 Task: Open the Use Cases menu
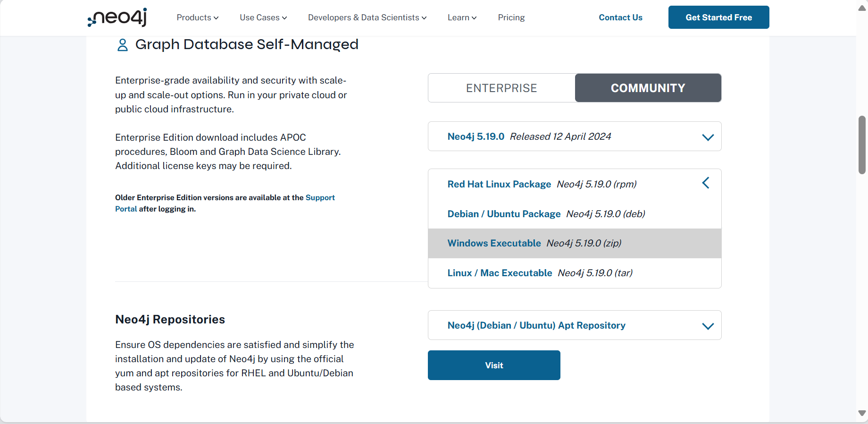tap(263, 17)
